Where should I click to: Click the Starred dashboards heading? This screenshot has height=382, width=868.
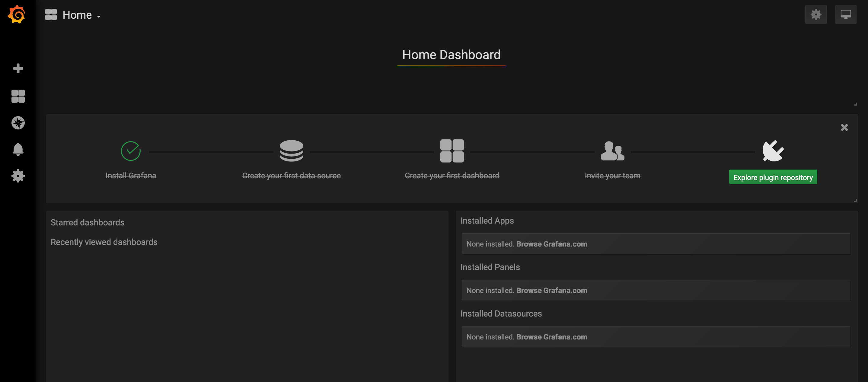[x=87, y=222]
